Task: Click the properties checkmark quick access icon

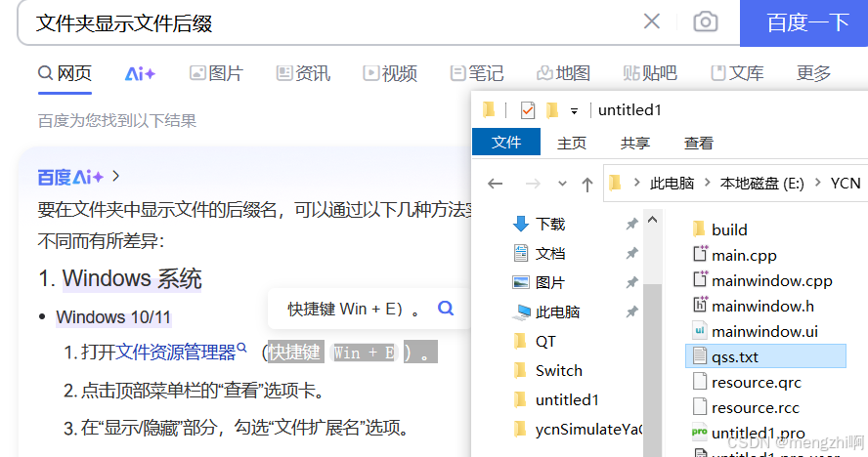Action: click(x=528, y=110)
